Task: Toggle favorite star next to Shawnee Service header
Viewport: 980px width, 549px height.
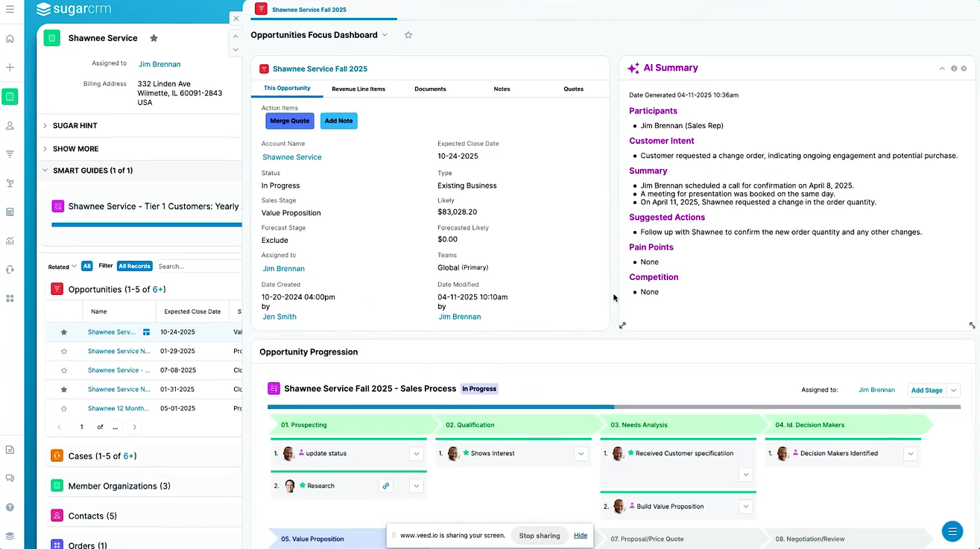Action: tap(154, 38)
